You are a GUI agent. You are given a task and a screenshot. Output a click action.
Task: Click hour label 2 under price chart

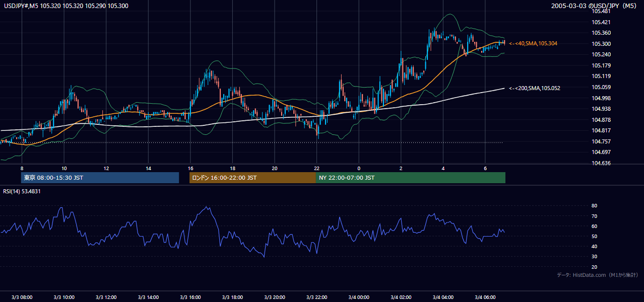401,168
